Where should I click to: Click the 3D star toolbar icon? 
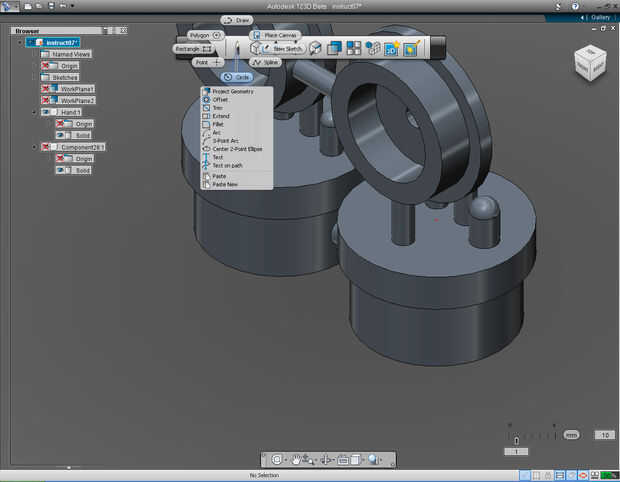[391, 48]
